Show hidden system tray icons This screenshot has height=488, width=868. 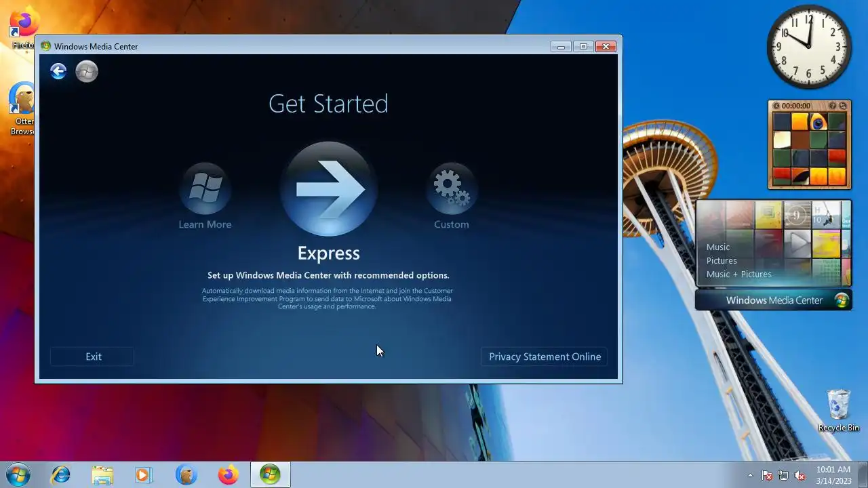(750, 476)
